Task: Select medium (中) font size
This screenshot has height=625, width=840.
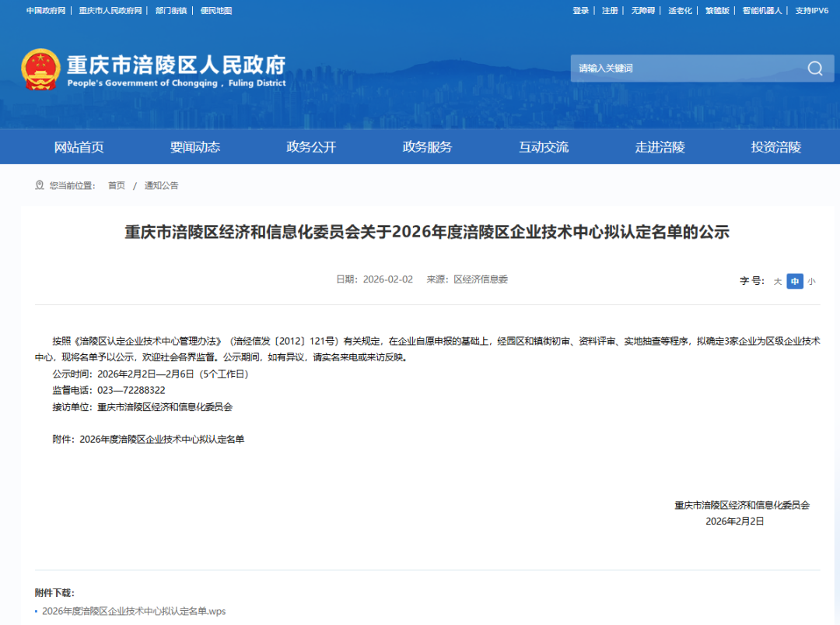Action: point(794,282)
